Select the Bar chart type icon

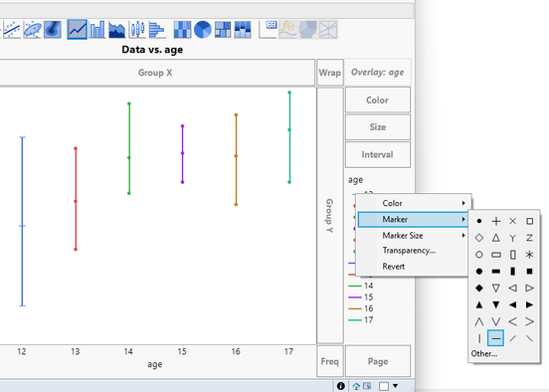click(x=97, y=30)
